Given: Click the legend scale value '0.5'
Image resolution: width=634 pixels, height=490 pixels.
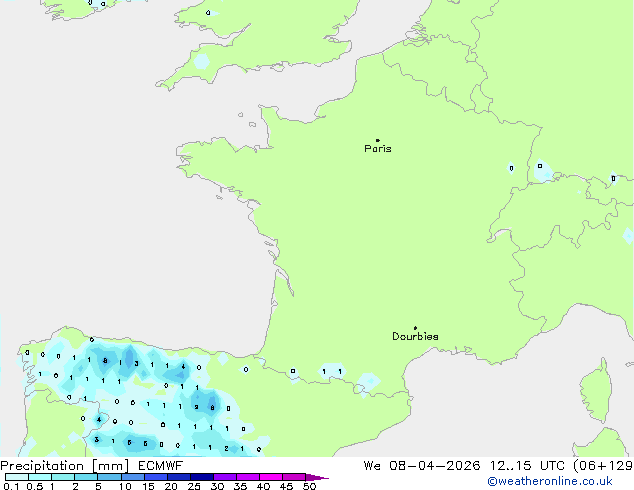Looking at the screenshot, I should tap(35, 486).
